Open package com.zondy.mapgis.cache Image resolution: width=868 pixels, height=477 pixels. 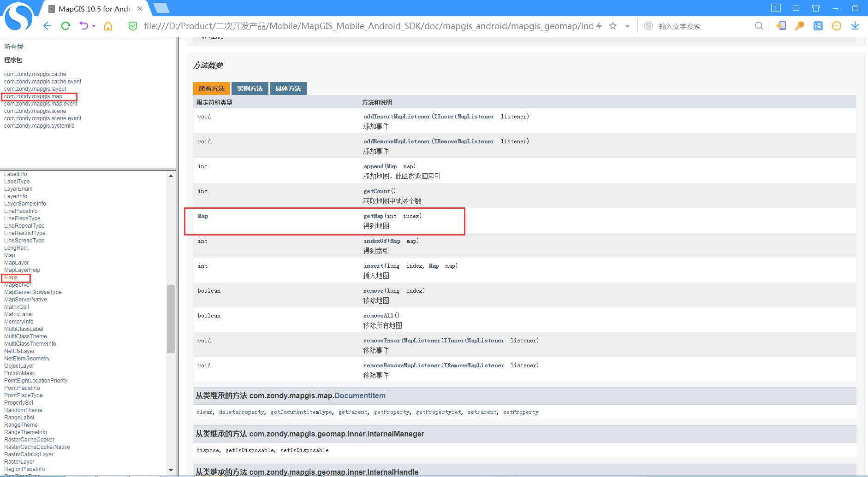pos(35,74)
